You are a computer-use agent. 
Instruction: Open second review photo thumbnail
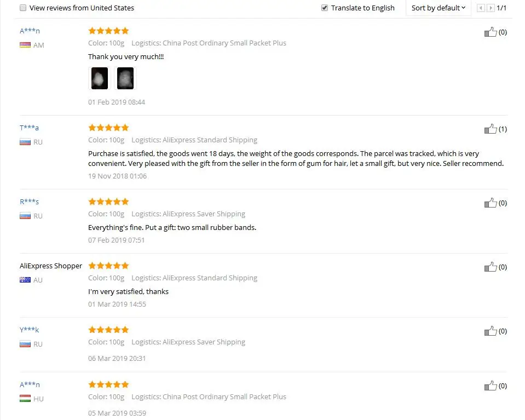point(125,78)
